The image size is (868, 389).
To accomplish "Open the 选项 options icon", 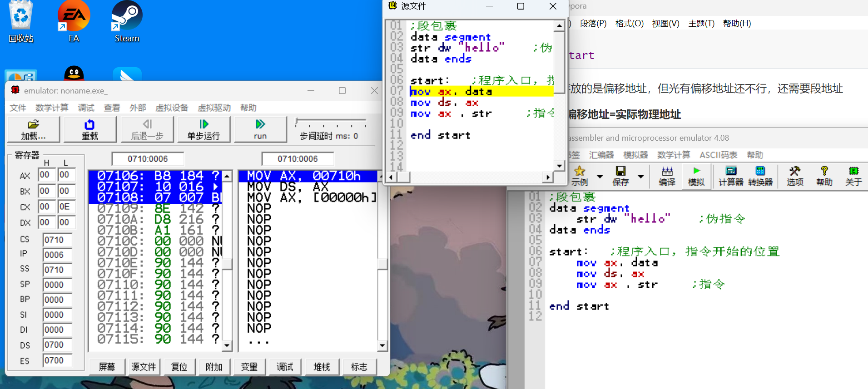I will (x=794, y=176).
